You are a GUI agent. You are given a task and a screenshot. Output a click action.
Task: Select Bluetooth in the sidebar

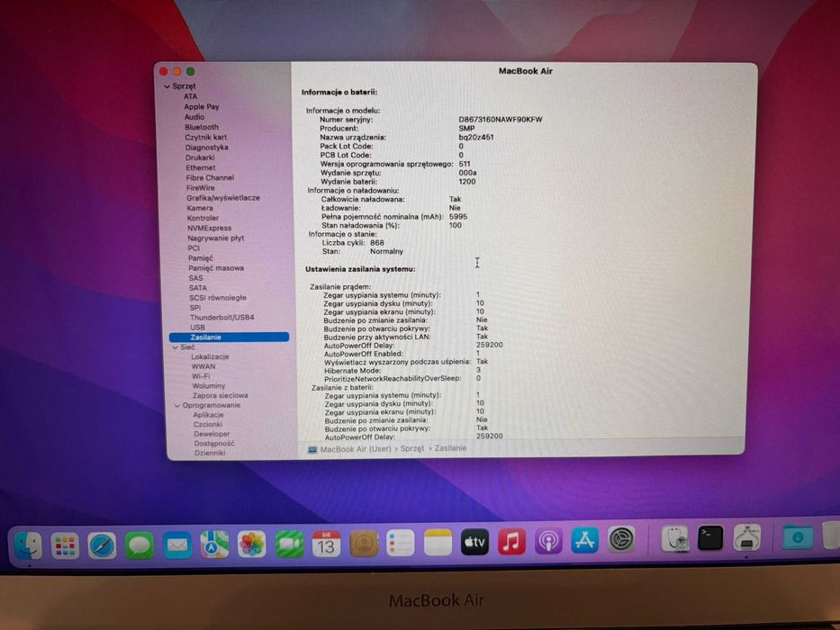click(x=202, y=127)
